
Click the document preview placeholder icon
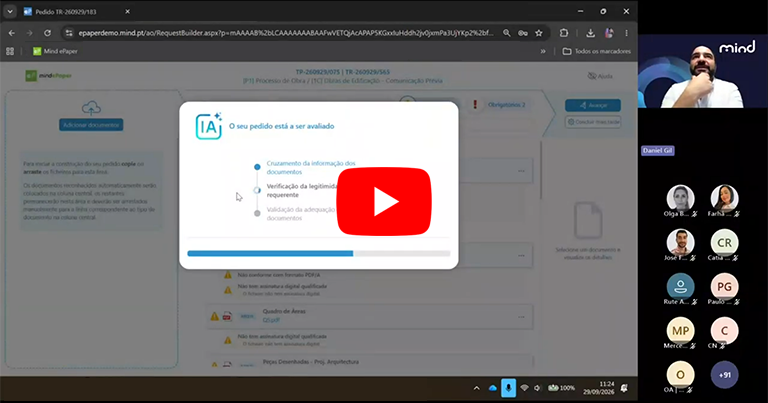pos(588,221)
